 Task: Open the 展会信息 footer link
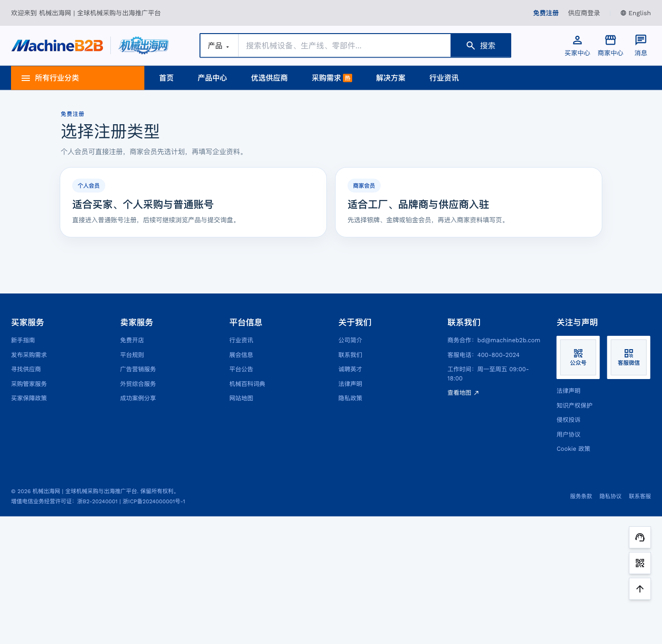click(x=241, y=355)
